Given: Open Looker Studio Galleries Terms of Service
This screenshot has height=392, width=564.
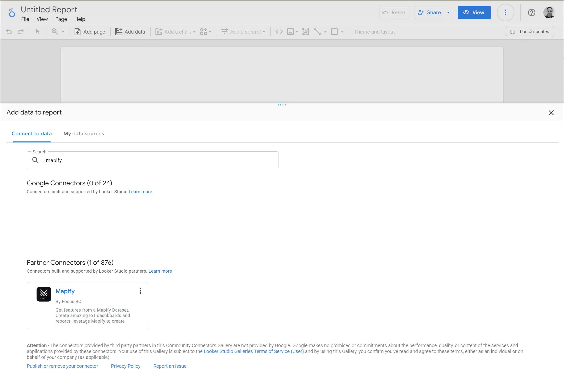Looking at the screenshot, I should click(254, 352).
